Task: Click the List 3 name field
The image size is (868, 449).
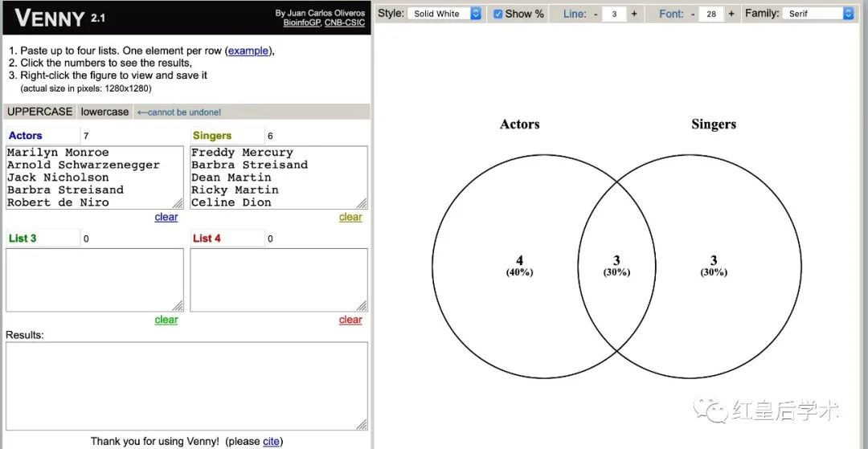Action: pos(43,239)
